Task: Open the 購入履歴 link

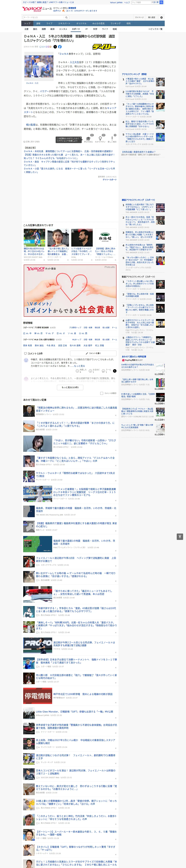Action: (x=152, y=18)
